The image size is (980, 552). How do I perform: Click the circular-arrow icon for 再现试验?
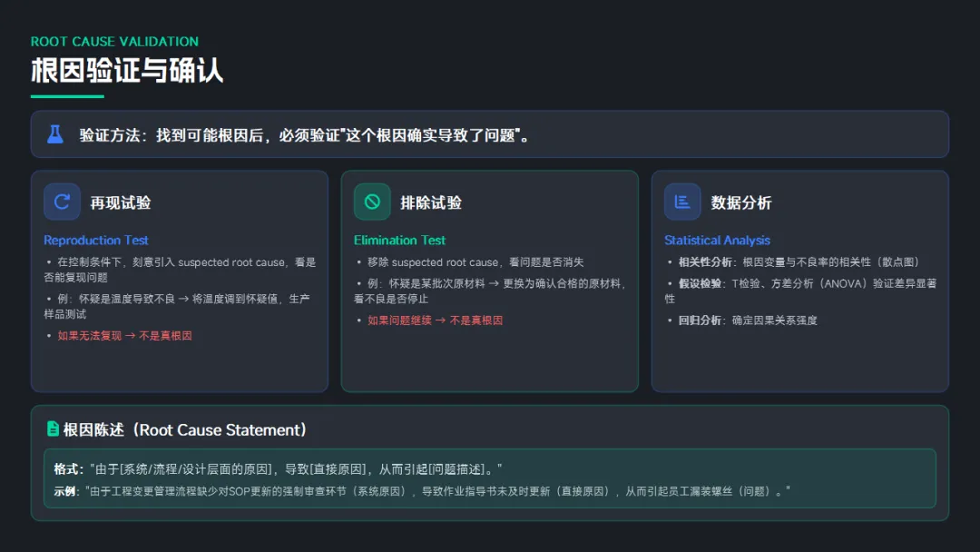tap(62, 202)
